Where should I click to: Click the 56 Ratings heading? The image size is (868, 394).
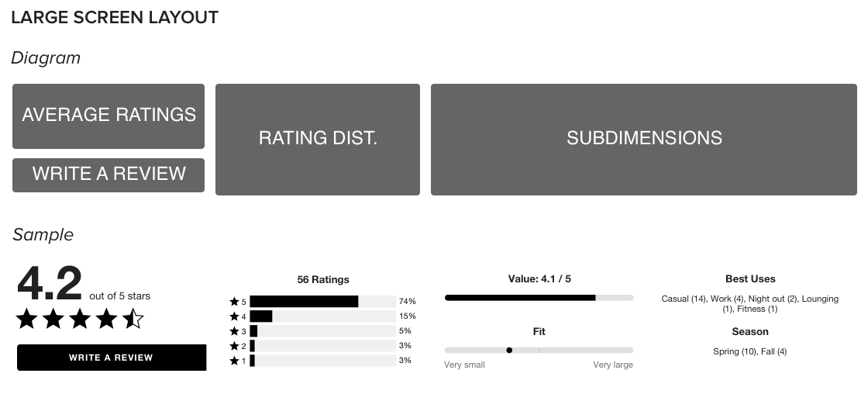(x=323, y=280)
